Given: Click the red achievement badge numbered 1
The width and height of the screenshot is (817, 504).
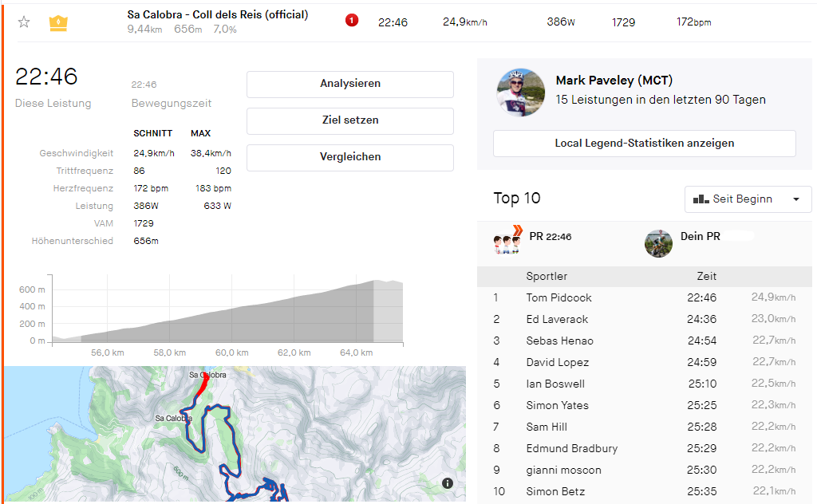Looking at the screenshot, I should (x=352, y=21).
